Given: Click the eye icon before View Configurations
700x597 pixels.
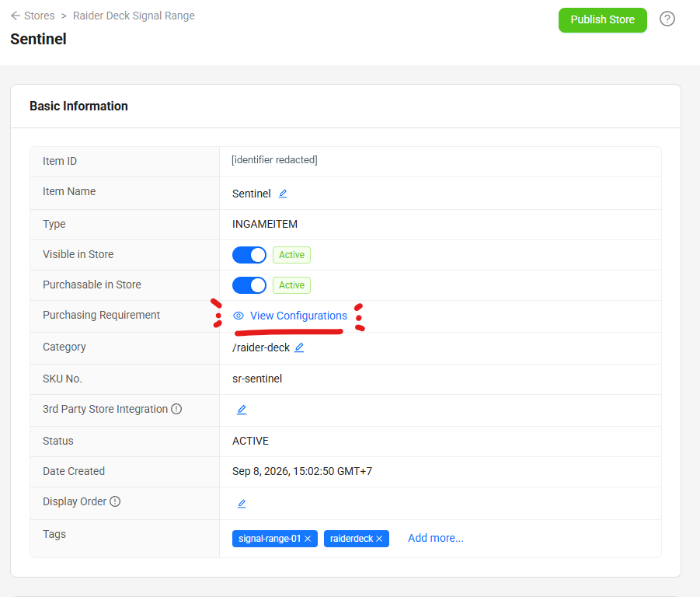Looking at the screenshot, I should pos(239,316).
